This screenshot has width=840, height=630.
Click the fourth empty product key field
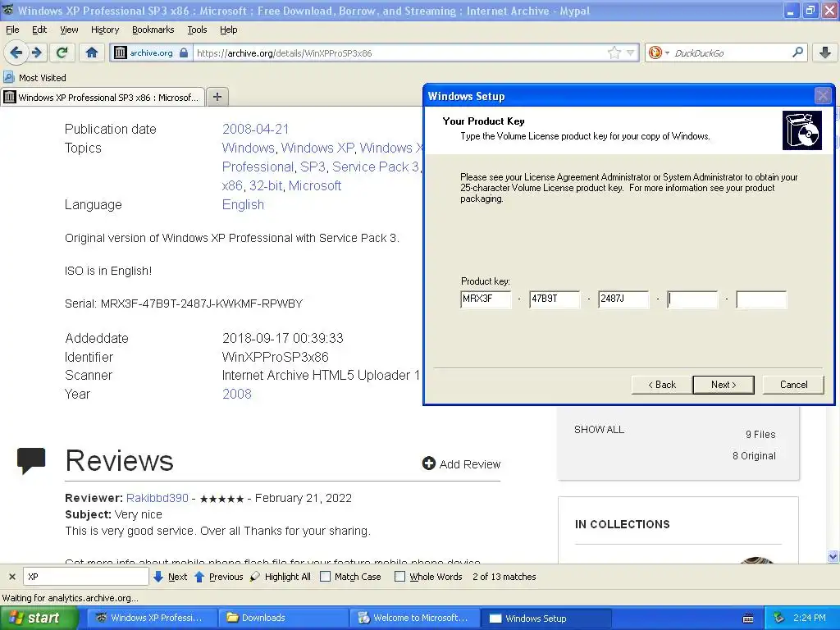click(x=692, y=299)
